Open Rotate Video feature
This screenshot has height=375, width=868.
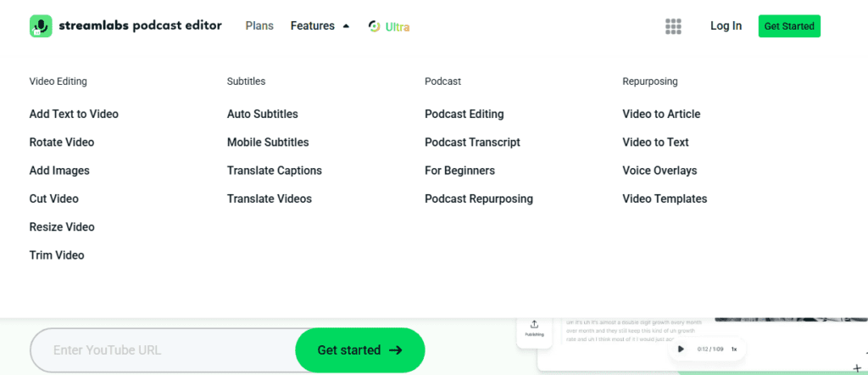[x=61, y=143]
